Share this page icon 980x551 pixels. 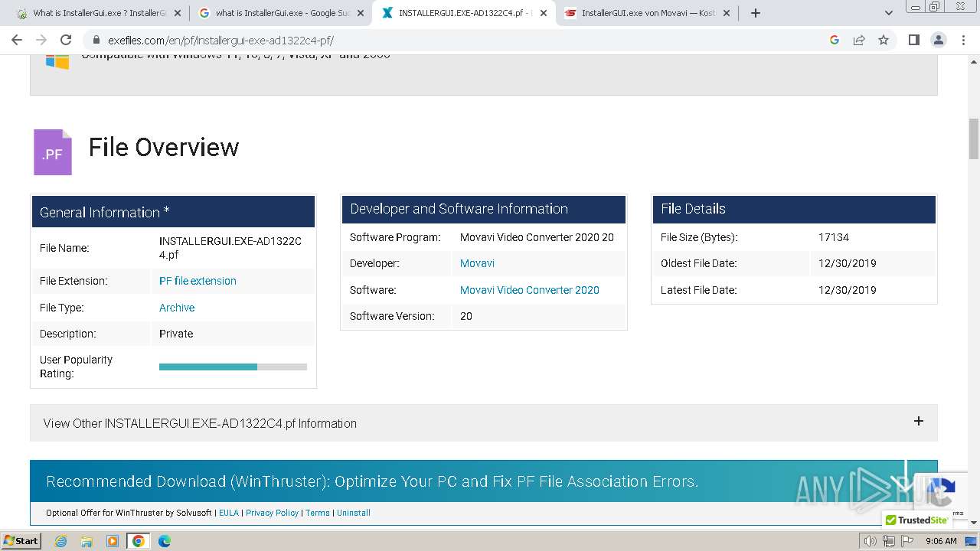click(859, 40)
